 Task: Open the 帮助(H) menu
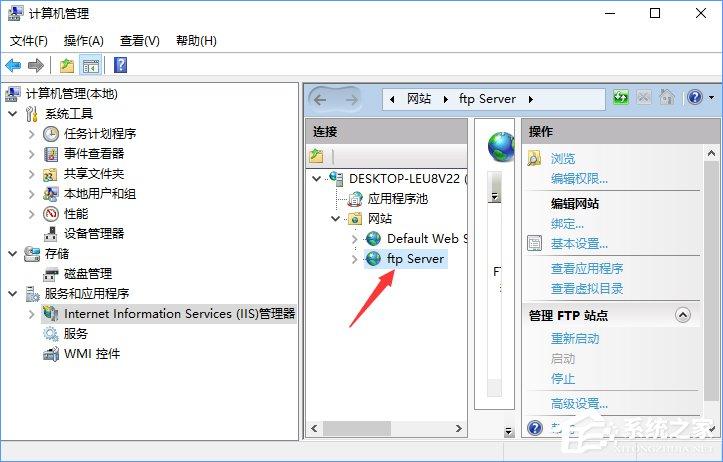(x=196, y=41)
